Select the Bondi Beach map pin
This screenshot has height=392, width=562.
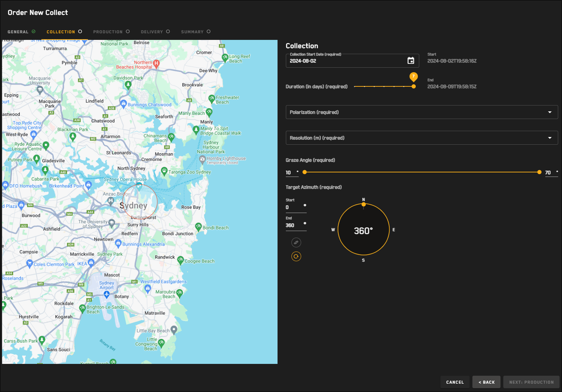[198, 227]
